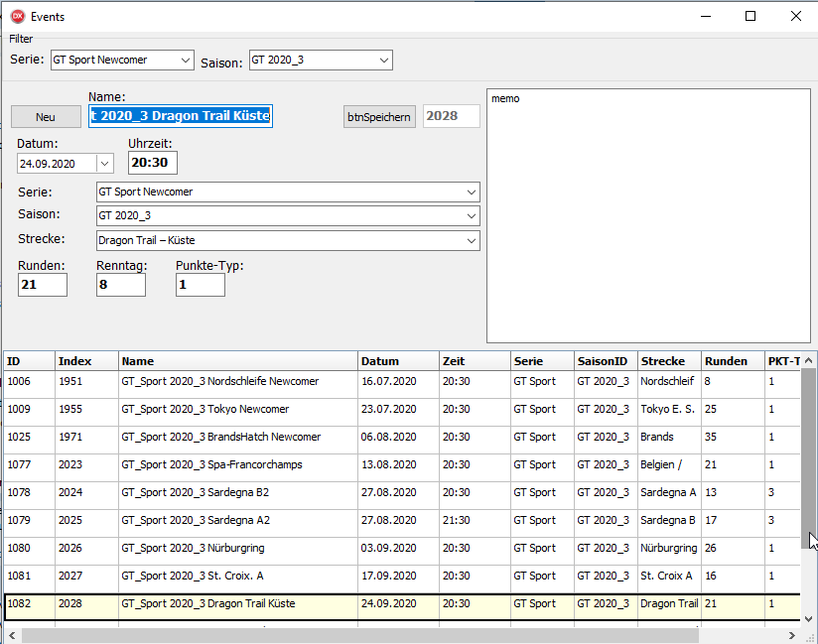Image resolution: width=818 pixels, height=644 pixels.
Task: Click the Renntag input field
Action: pyautogui.click(x=120, y=285)
